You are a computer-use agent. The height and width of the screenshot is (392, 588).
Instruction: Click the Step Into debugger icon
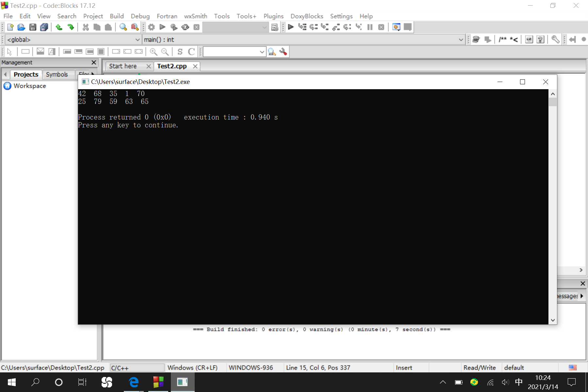coord(324,27)
